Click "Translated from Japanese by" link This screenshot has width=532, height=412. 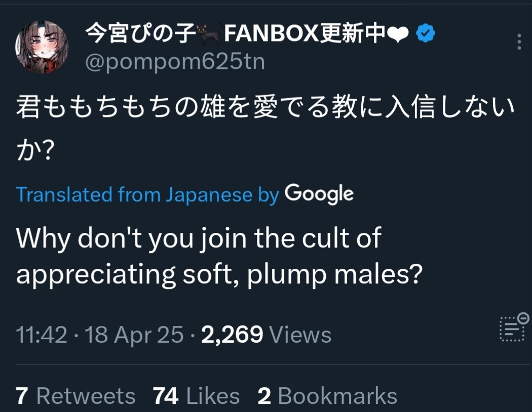(x=147, y=194)
